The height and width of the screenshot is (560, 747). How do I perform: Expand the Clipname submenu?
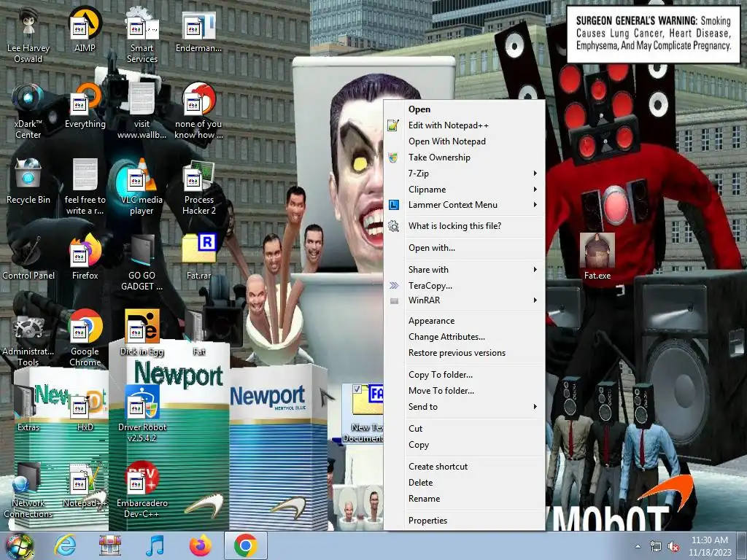(464, 189)
